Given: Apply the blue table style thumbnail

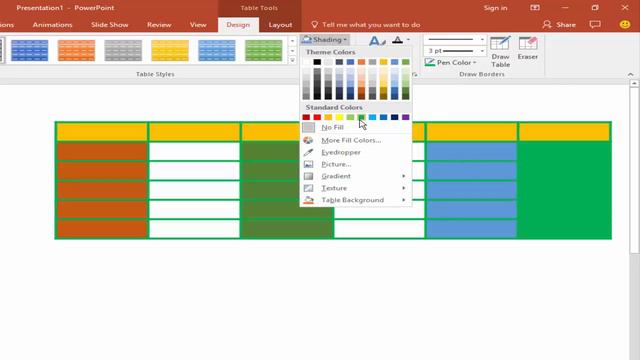Looking at the screenshot, I should tap(29, 50).
